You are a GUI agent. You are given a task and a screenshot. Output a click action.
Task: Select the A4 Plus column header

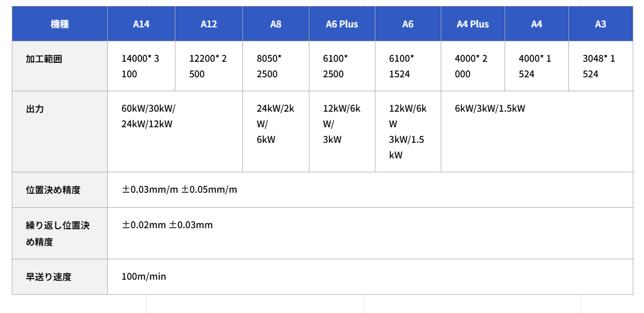[472, 24]
